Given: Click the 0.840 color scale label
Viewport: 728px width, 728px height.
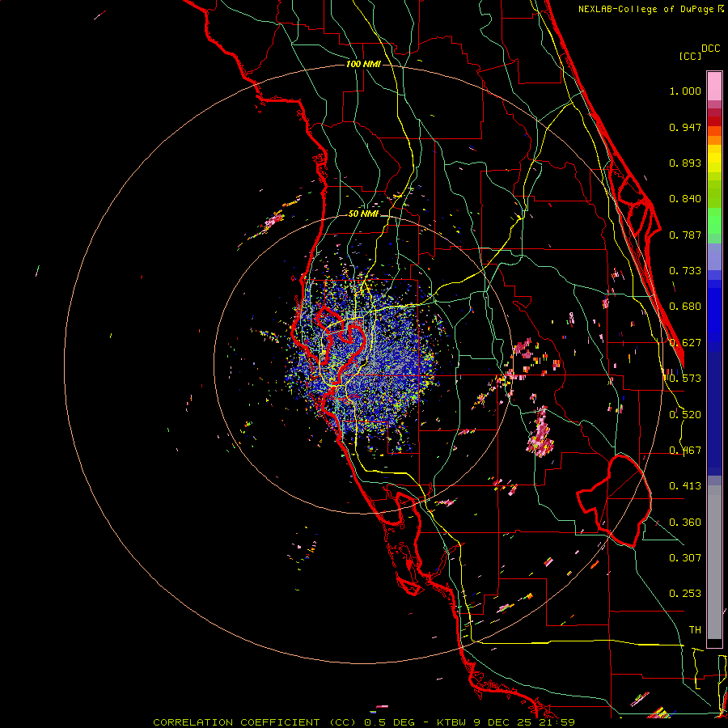Looking at the screenshot, I should (685, 199).
